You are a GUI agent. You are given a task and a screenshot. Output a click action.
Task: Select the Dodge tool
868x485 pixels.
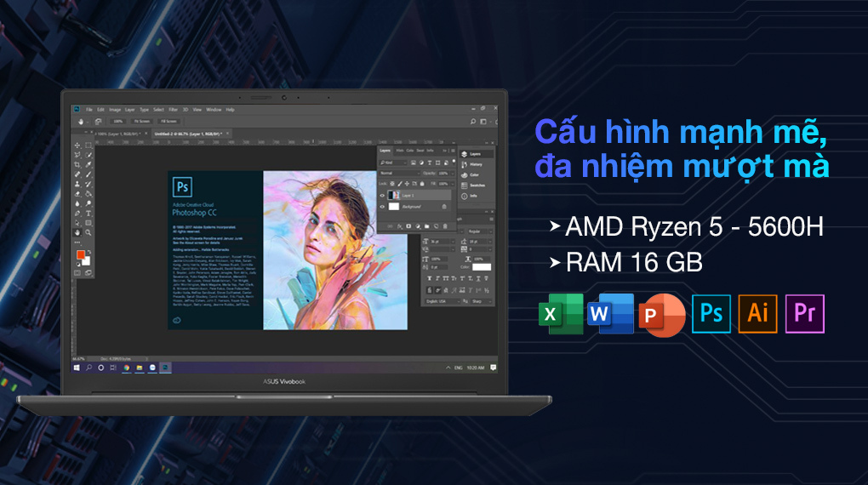coord(88,203)
